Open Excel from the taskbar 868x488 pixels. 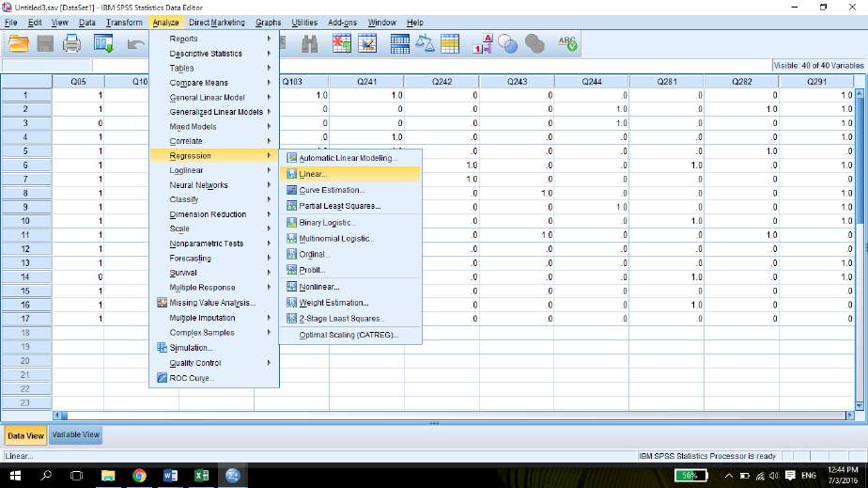click(x=201, y=475)
